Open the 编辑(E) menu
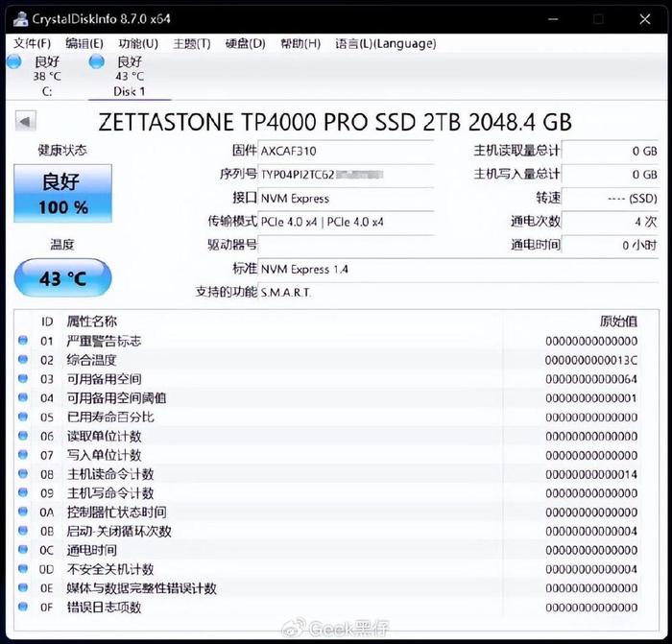The image size is (672, 644). click(x=84, y=43)
